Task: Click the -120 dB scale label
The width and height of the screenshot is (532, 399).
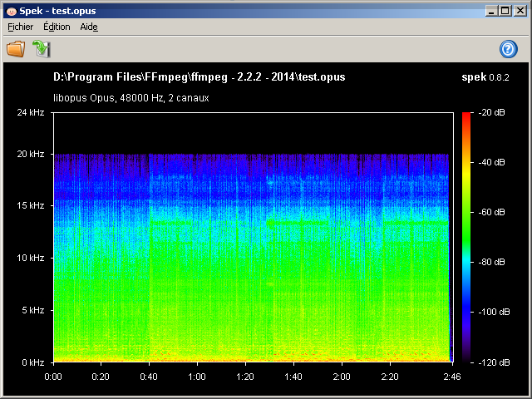Action: [494, 362]
